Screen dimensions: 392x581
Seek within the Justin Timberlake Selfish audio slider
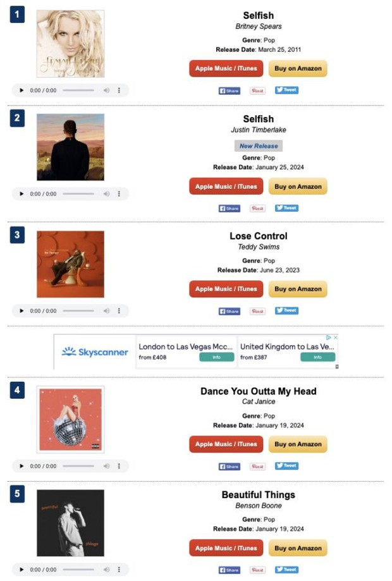pos(78,194)
